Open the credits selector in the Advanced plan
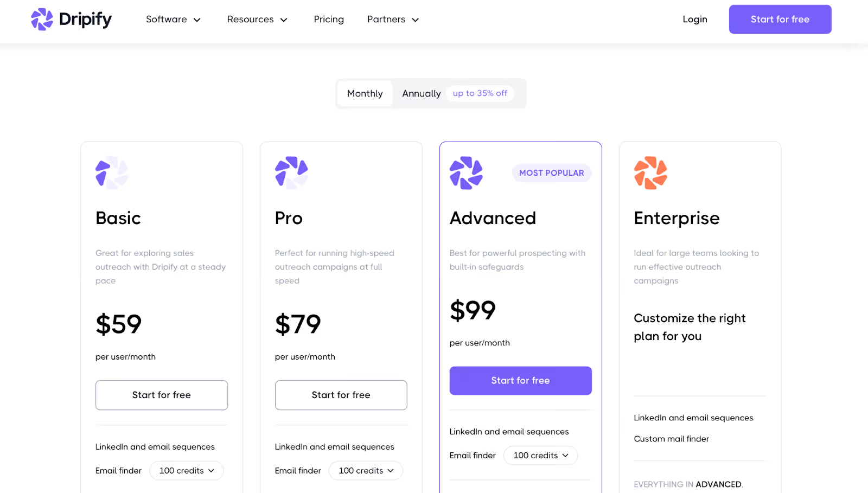Screen dimensions: 868x493 540,456
